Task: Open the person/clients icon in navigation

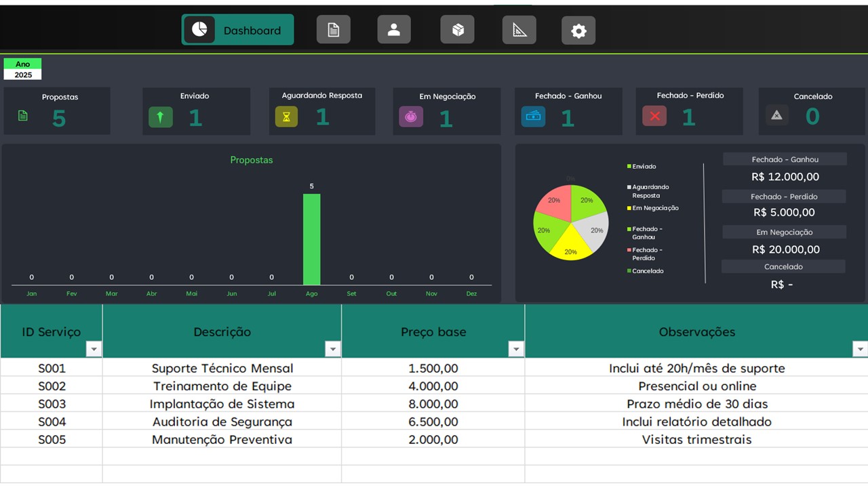Action: pos(394,30)
